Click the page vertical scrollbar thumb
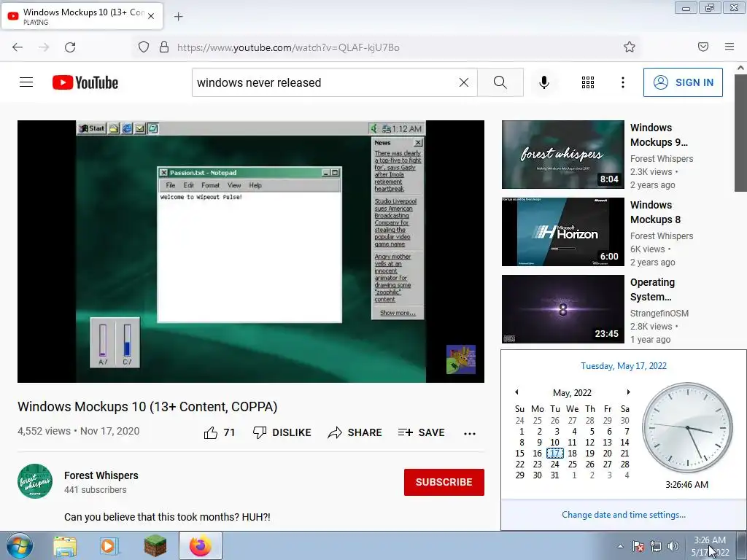 (741, 133)
